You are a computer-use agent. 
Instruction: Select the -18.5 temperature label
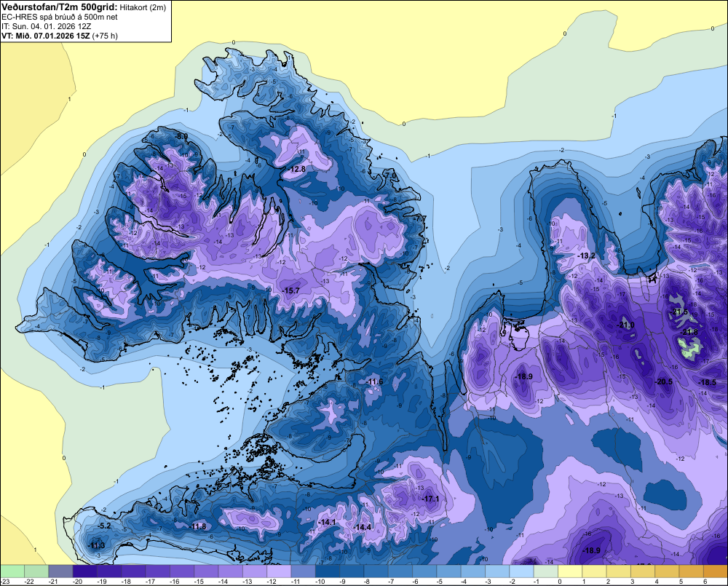tap(708, 382)
